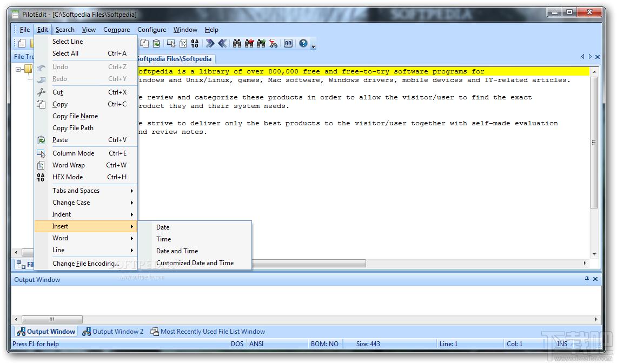
Task: Select Customized Date and Time option
Action: point(195,263)
